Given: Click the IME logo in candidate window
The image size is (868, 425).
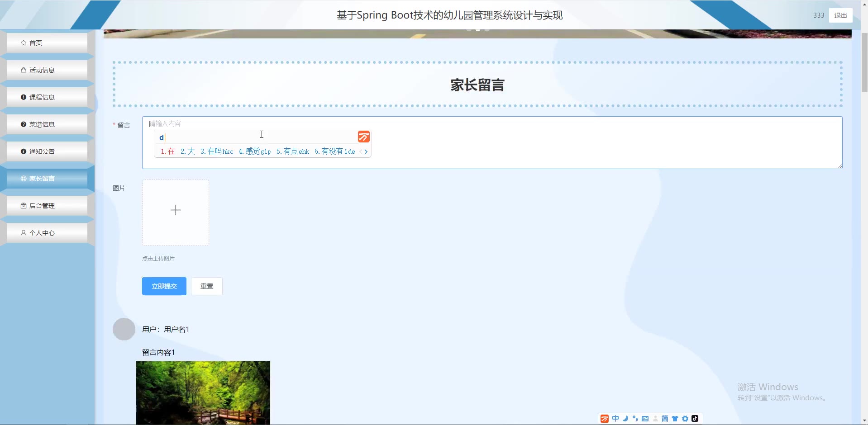Looking at the screenshot, I should pyautogui.click(x=364, y=137).
